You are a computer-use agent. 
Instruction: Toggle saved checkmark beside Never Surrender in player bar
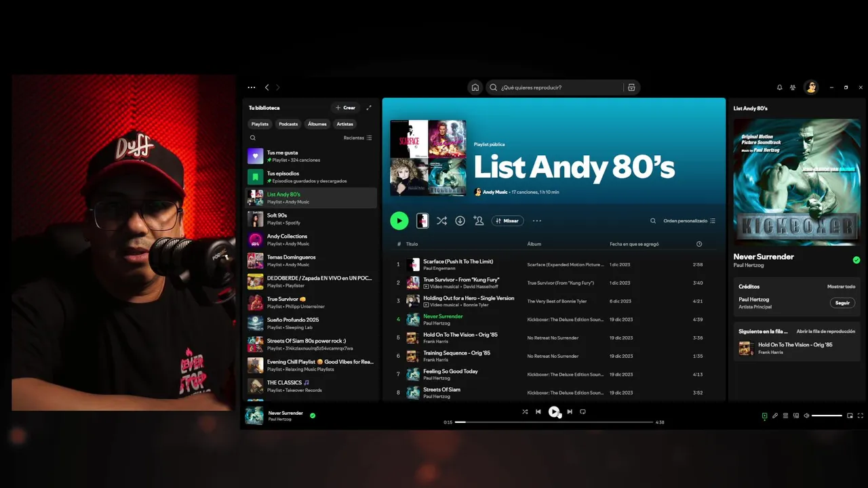(313, 415)
